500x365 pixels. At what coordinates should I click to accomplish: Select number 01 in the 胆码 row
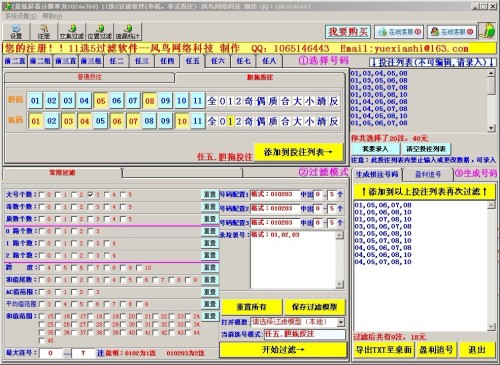click(x=35, y=101)
